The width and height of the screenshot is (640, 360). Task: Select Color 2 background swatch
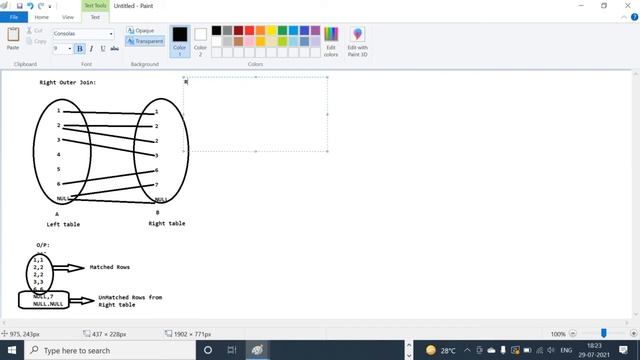[x=200, y=41]
